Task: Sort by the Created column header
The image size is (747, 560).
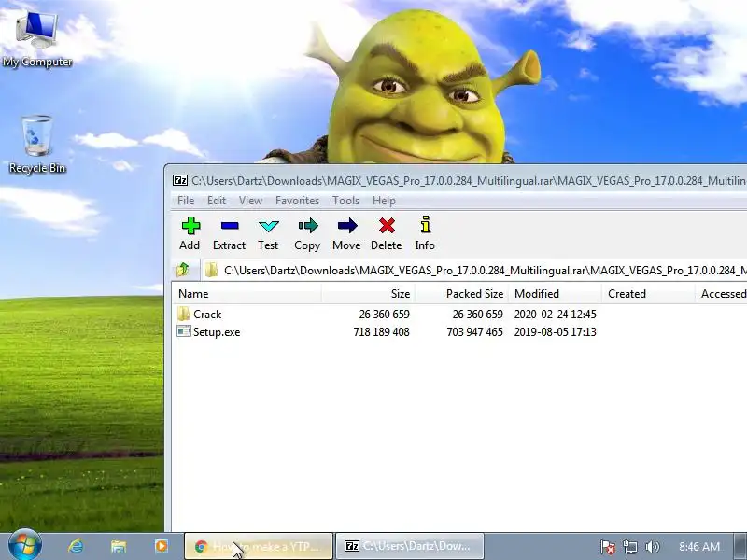Action: click(x=648, y=294)
